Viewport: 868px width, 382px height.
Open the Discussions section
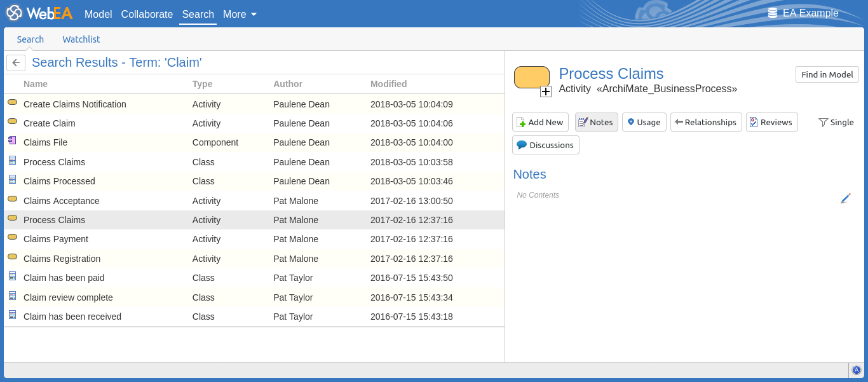coord(545,145)
